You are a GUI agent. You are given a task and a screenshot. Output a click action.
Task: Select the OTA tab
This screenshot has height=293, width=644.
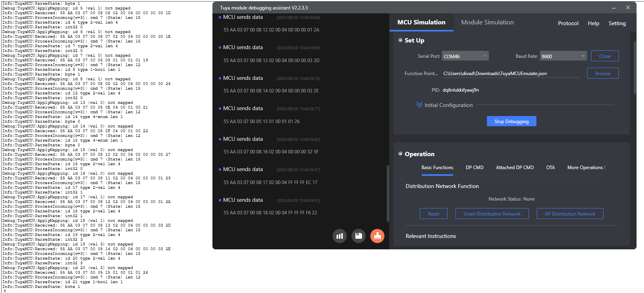(551, 168)
